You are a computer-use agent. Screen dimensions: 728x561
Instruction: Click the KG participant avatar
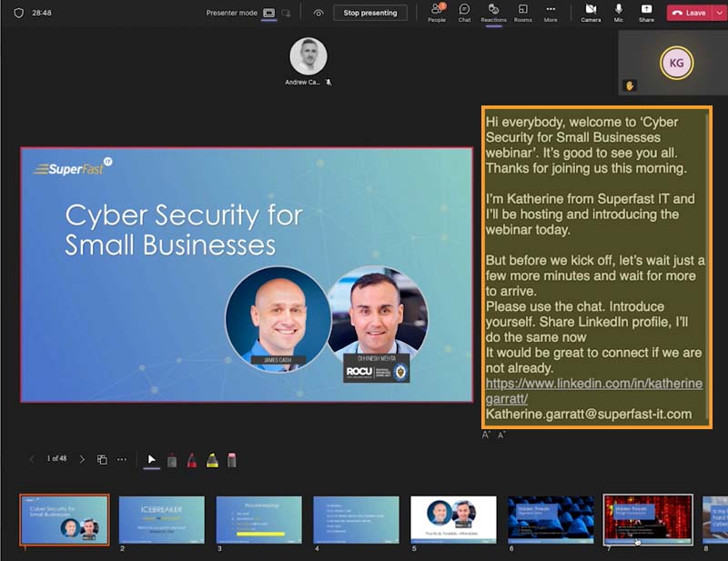tap(676, 63)
